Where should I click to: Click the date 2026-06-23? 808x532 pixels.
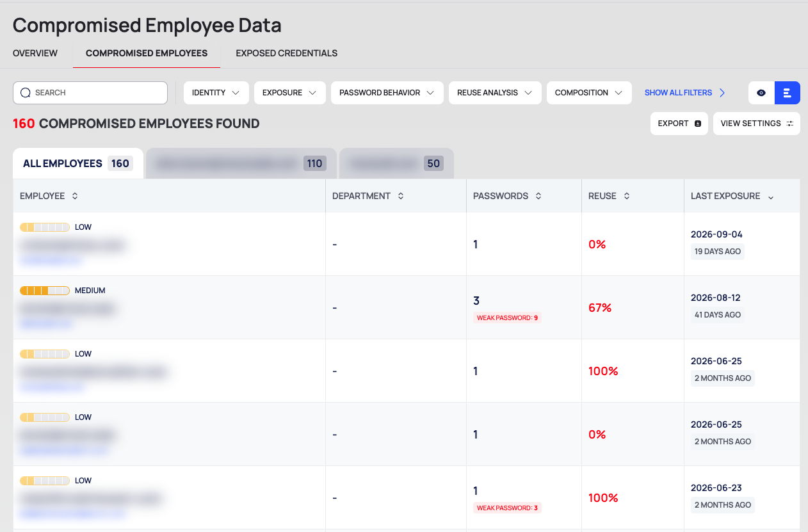tap(716, 488)
